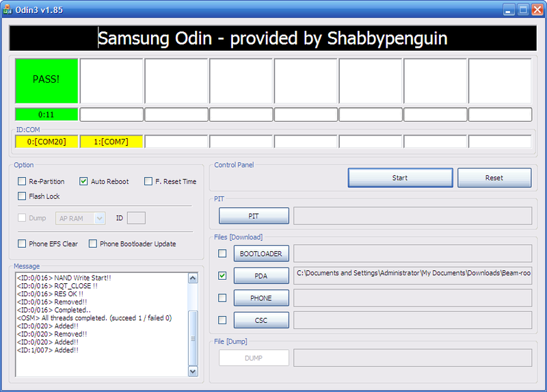This screenshot has height=392, width=547.
Task: Click the Message log scroll up arrow
Action: coord(193,278)
